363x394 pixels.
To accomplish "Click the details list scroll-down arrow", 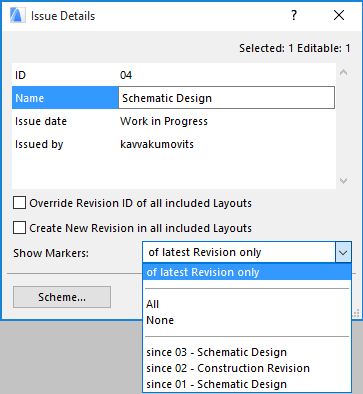I will tap(344, 181).
